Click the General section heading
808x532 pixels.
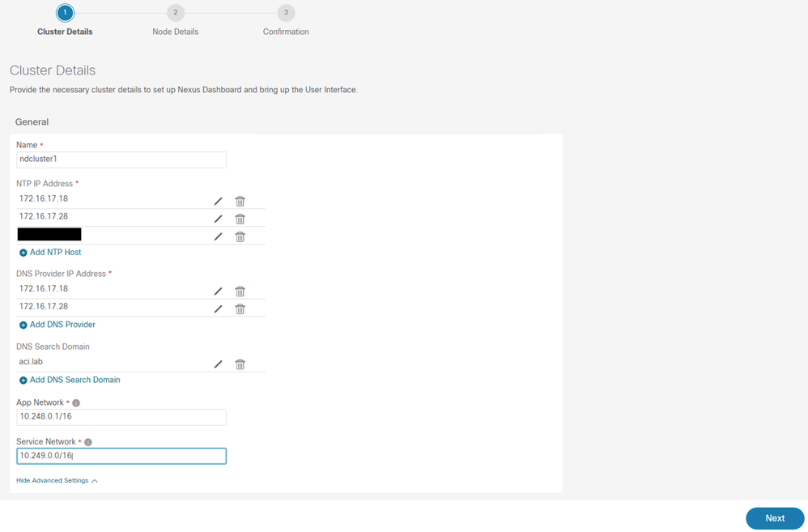click(32, 121)
